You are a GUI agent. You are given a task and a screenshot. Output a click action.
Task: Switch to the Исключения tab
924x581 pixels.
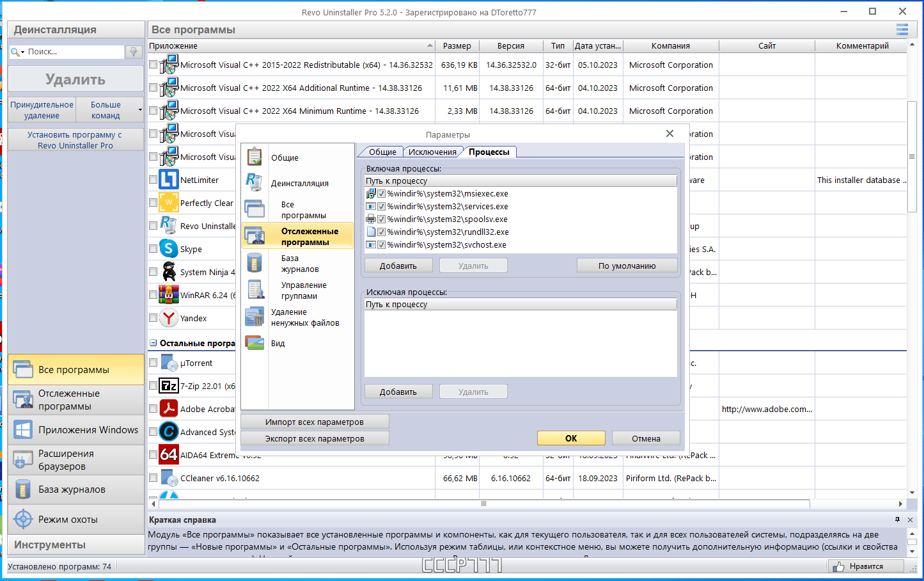point(432,152)
